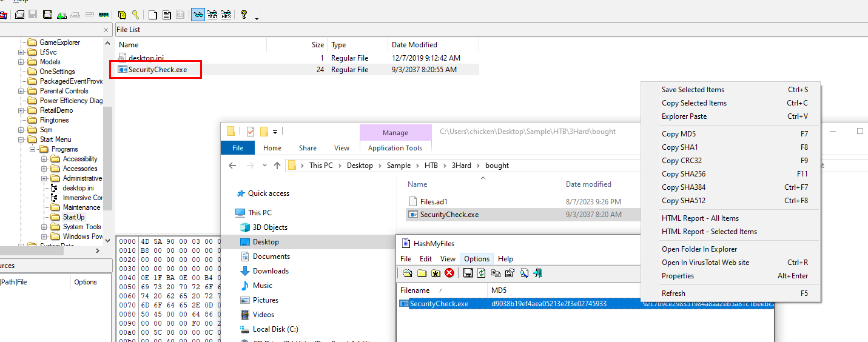Expand the RetailDemo folder in tree

(21, 110)
